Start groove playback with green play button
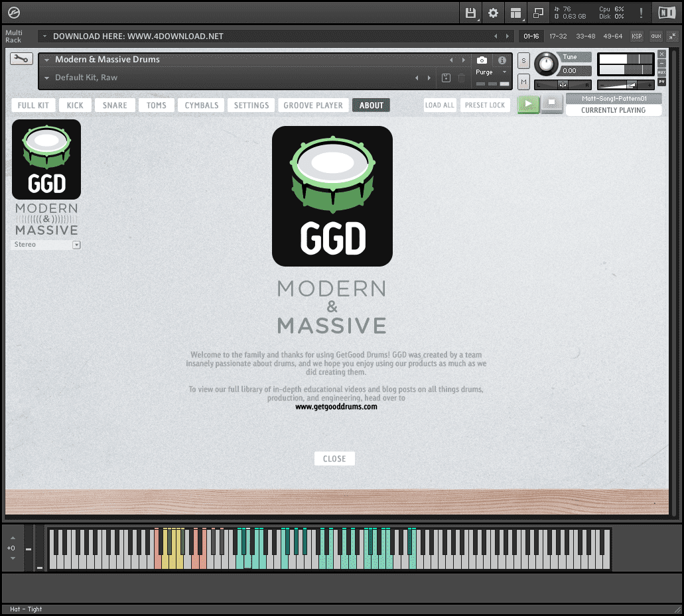The image size is (684, 616). [x=528, y=105]
